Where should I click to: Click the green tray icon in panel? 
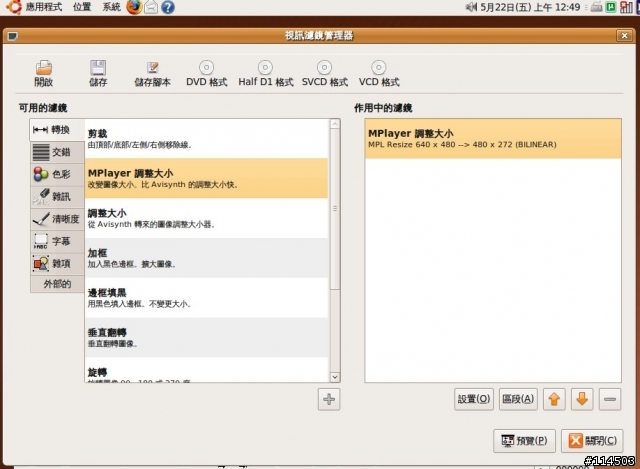(x=611, y=7)
